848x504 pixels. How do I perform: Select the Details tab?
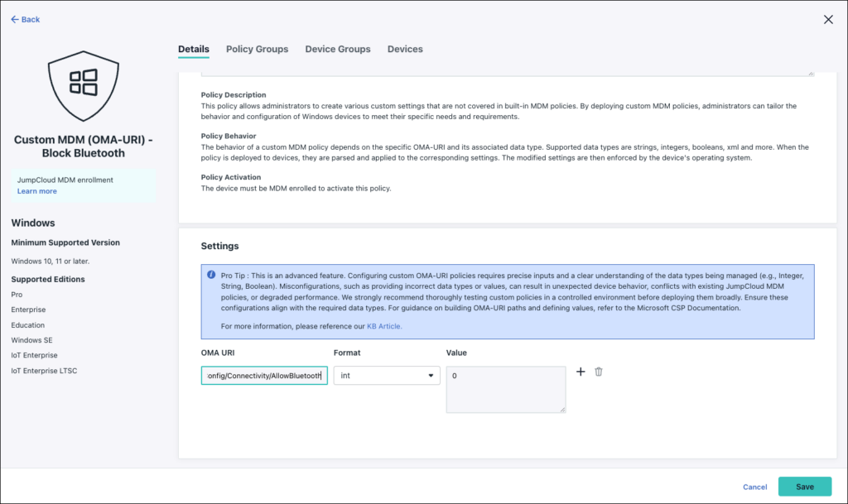point(193,49)
